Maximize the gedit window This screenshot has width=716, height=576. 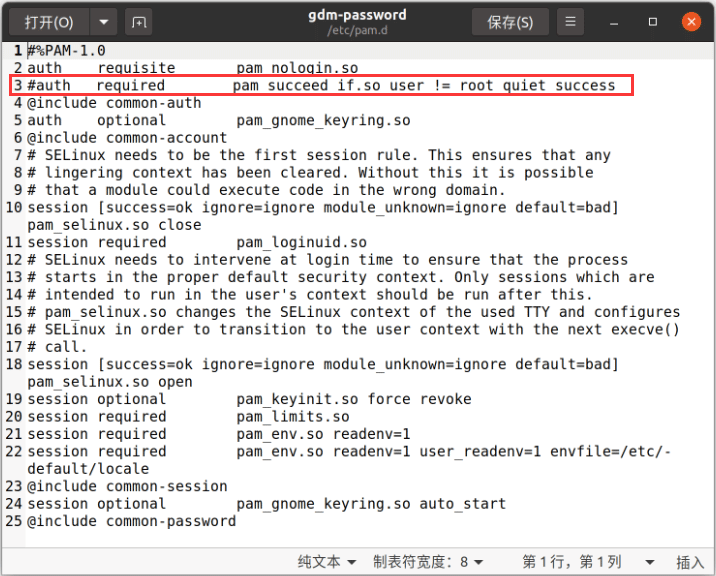653,21
